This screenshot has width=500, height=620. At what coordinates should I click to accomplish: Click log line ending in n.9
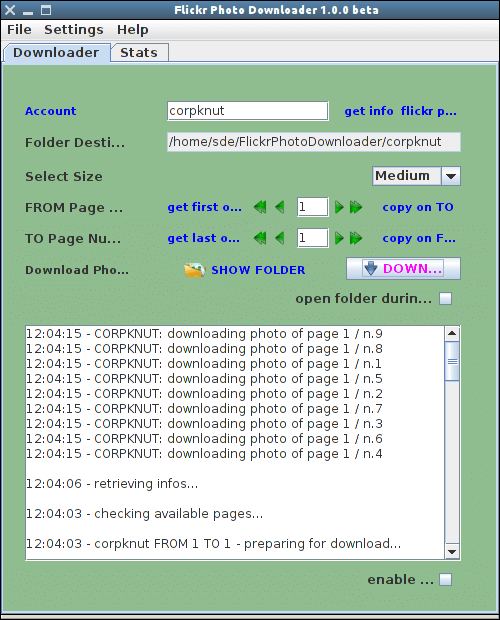tap(204, 334)
